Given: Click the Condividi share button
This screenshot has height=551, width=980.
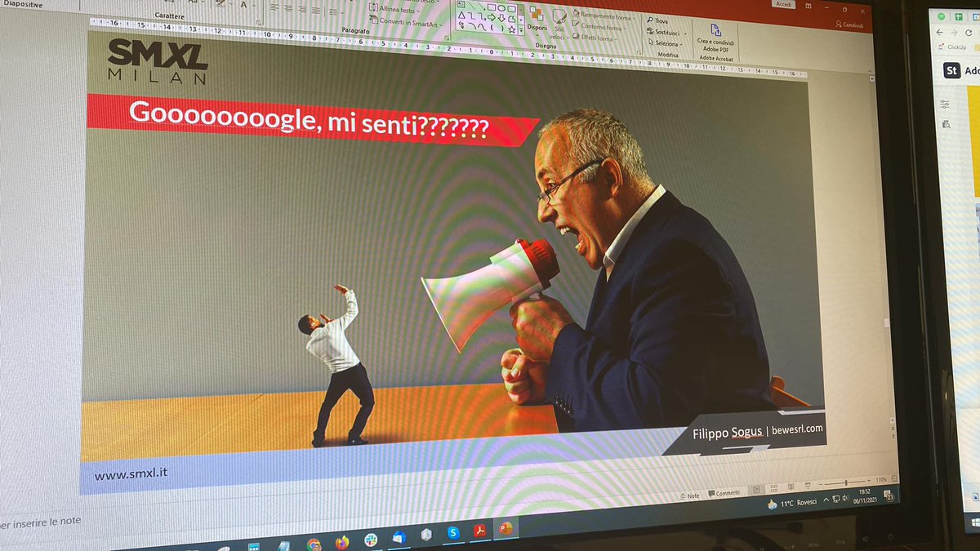Looking at the screenshot, I should point(850,24).
